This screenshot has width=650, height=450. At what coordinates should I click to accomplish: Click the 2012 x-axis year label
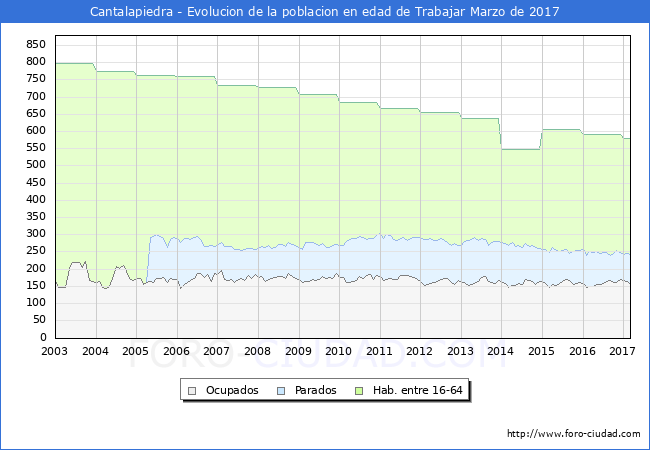pos(420,351)
